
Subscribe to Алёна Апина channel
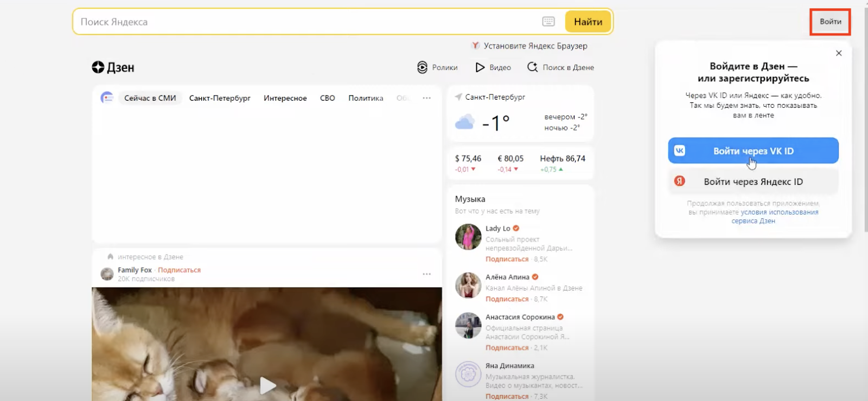click(507, 299)
